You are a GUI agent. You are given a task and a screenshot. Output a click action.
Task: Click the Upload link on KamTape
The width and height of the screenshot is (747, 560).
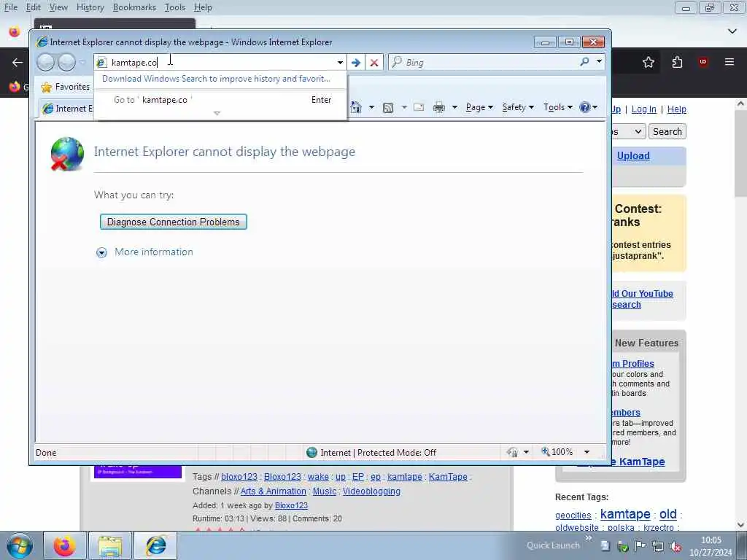click(633, 156)
